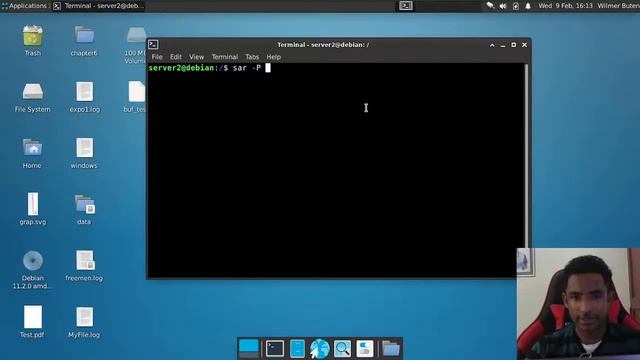The image size is (640, 360).
Task: Open the settings toggle icon in the dock
Action: (364, 349)
